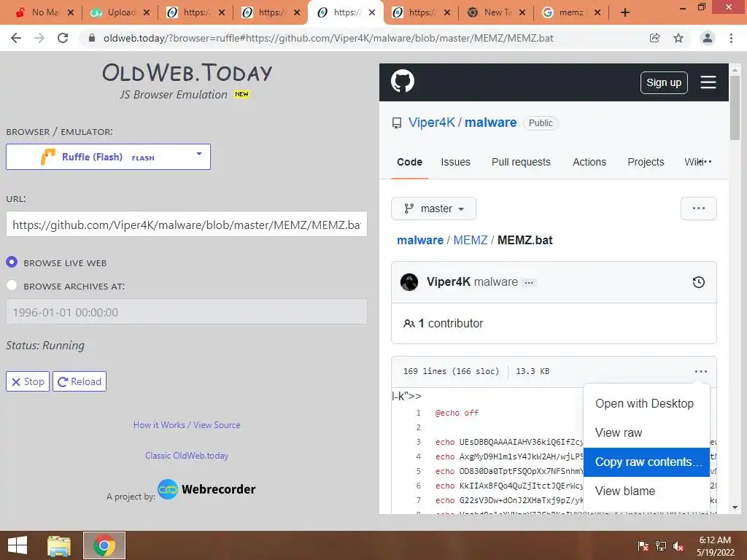
Task: Click network tray icon
Action: (661, 547)
